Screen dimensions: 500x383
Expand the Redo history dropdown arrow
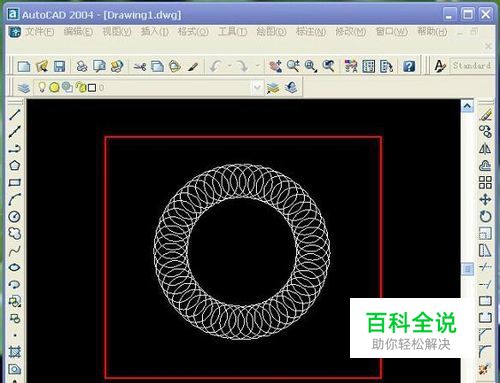pos(257,66)
